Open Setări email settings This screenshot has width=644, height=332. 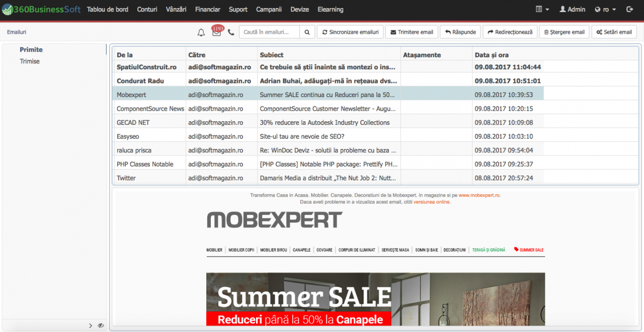[x=614, y=32]
